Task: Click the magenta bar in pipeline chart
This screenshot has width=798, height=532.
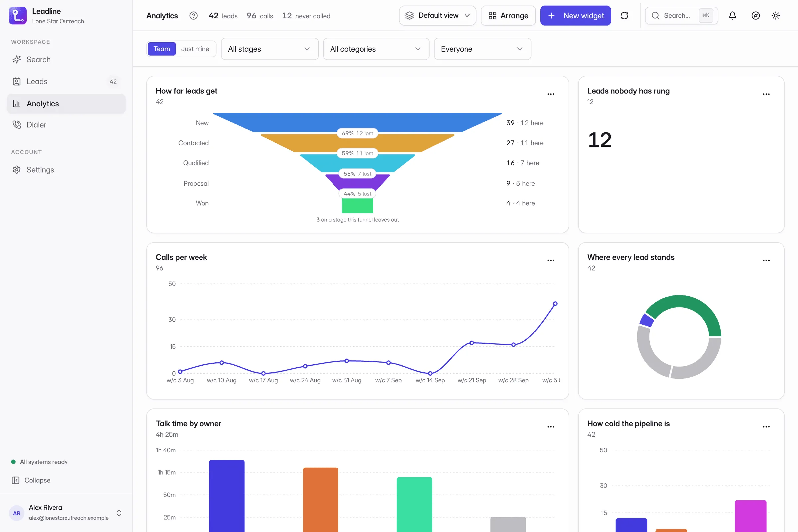Action: click(750, 516)
